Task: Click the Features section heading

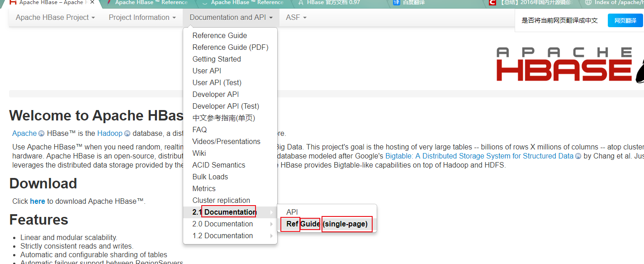Action: (x=39, y=220)
